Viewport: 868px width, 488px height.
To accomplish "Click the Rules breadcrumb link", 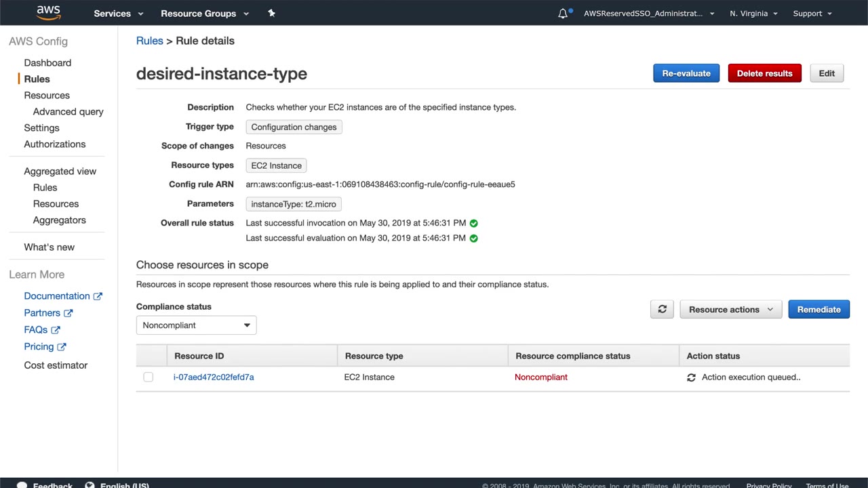I will (149, 41).
